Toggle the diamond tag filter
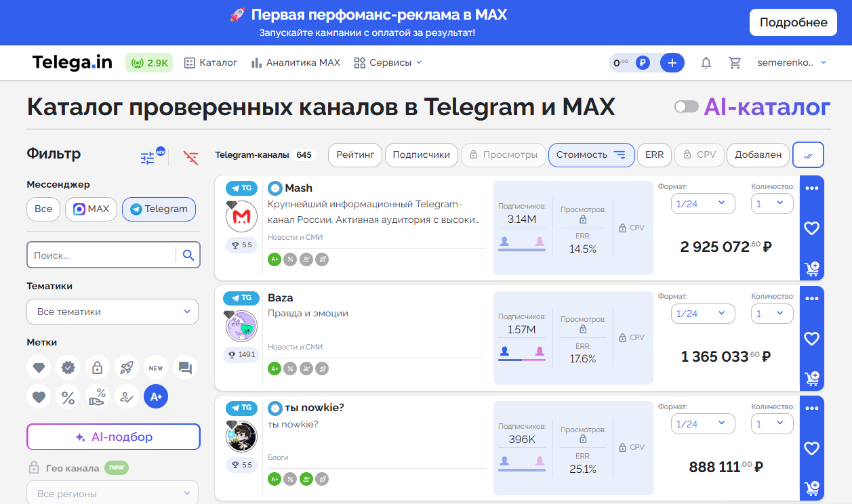 click(x=39, y=368)
